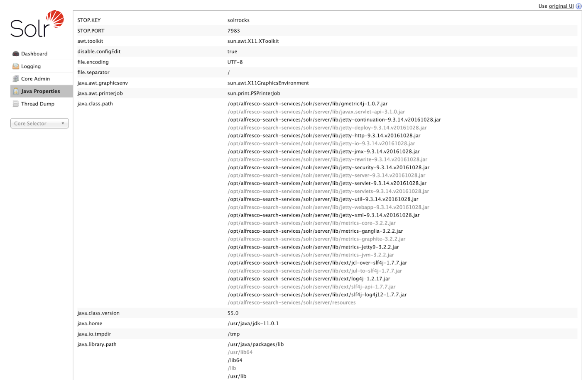Click the blue info icon at top right
The width and height of the screenshot is (588, 380).
click(x=578, y=6)
